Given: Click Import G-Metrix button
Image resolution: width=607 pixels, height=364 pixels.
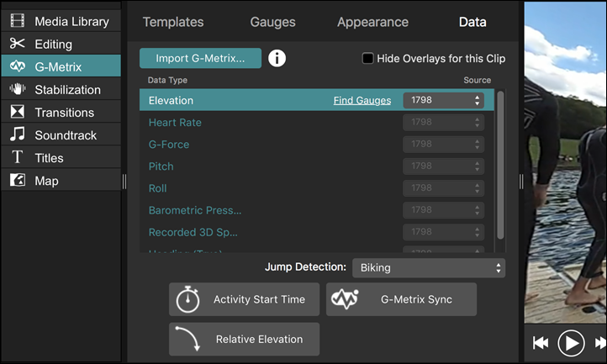Looking at the screenshot, I should click(200, 58).
